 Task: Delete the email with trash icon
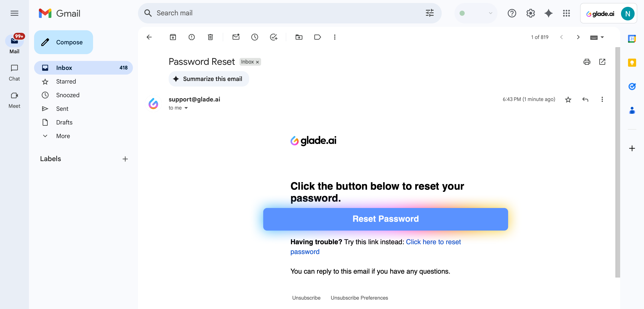[210, 37]
